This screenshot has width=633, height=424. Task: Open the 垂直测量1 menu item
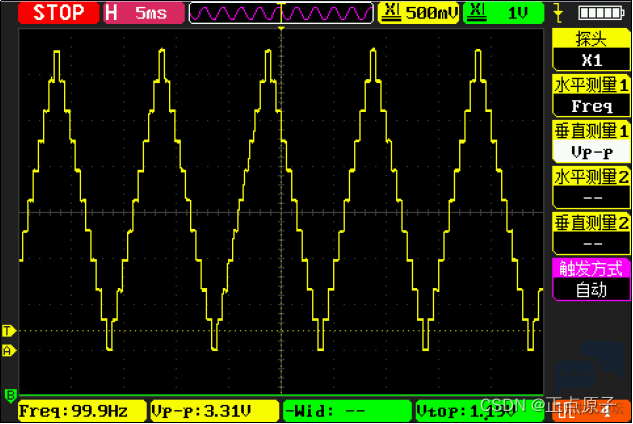(x=591, y=131)
